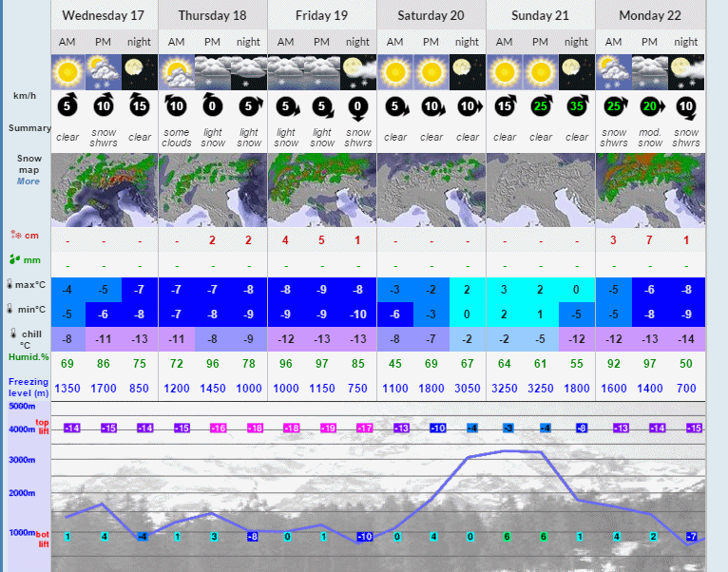Click Sunday 21 AM wind icon 15 km/h

click(505, 106)
